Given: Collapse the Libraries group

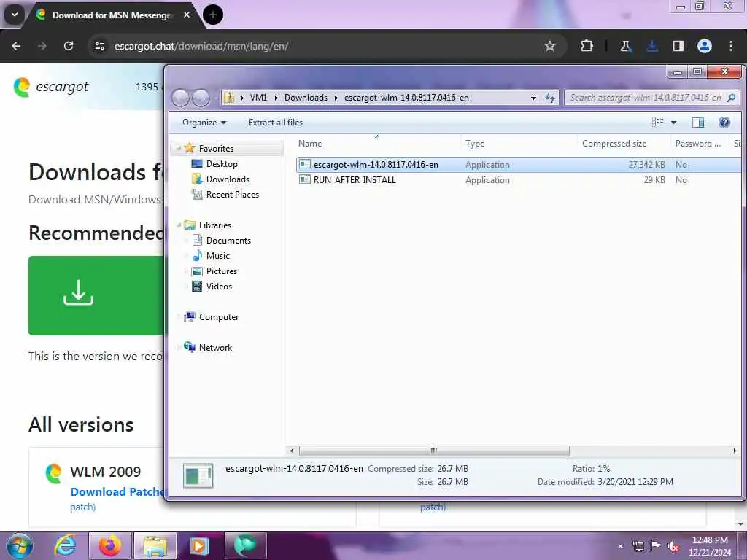Looking at the screenshot, I should pyautogui.click(x=179, y=225).
